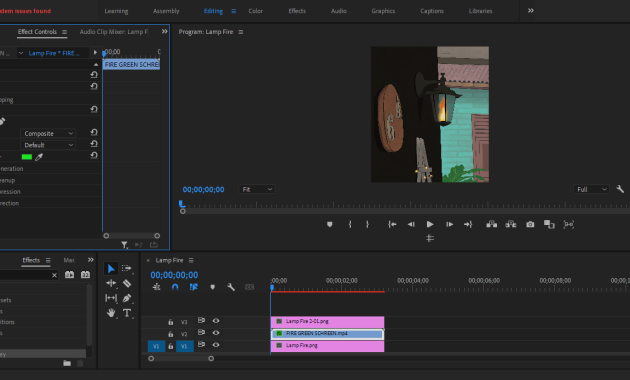The height and width of the screenshot is (380, 630).
Task: Click Mark Out bracket in Program monitor
Action: coord(368,224)
